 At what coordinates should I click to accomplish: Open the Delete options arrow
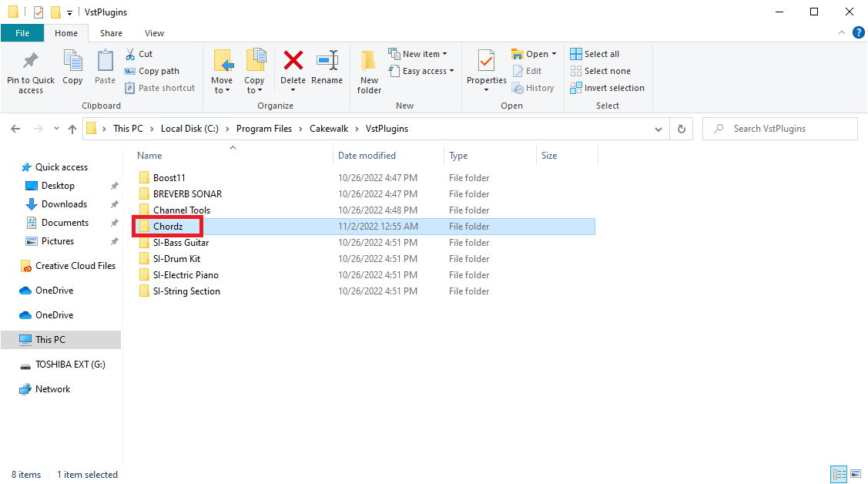point(293,90)
